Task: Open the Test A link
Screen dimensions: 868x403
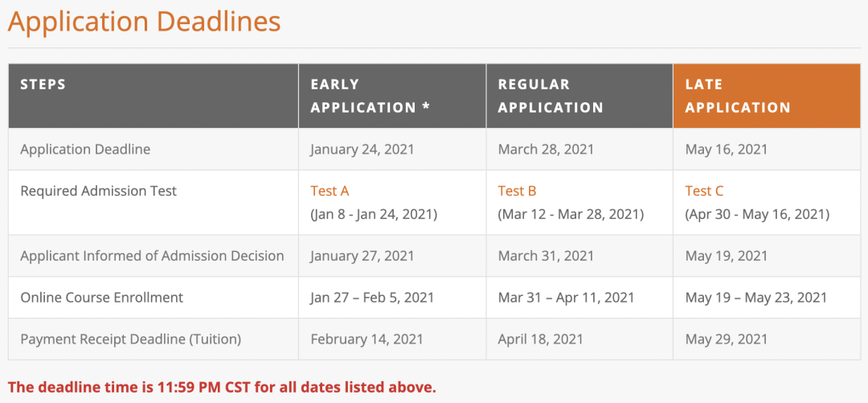Action: (x=330, y=191)
